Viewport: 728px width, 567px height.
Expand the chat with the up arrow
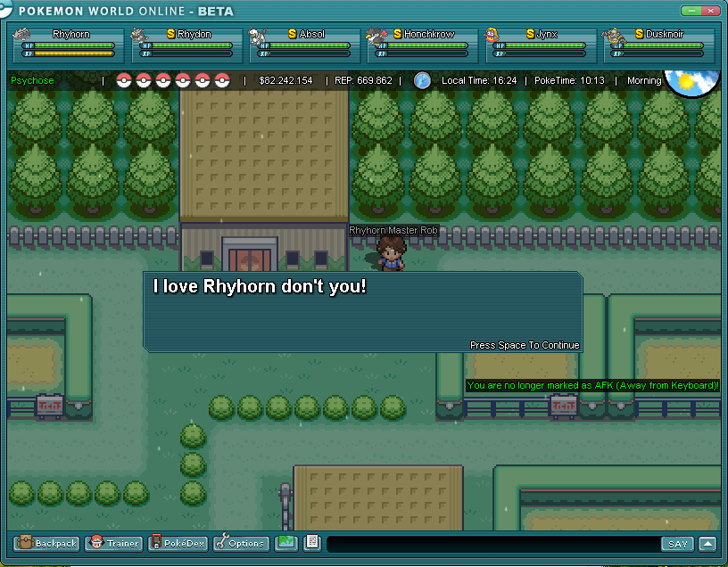(707, 544)
